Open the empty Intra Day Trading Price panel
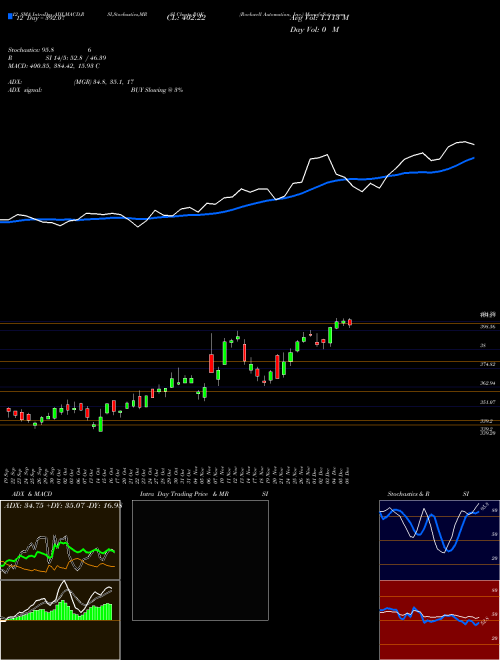The image size is (500, 660). tap(200, 560)
